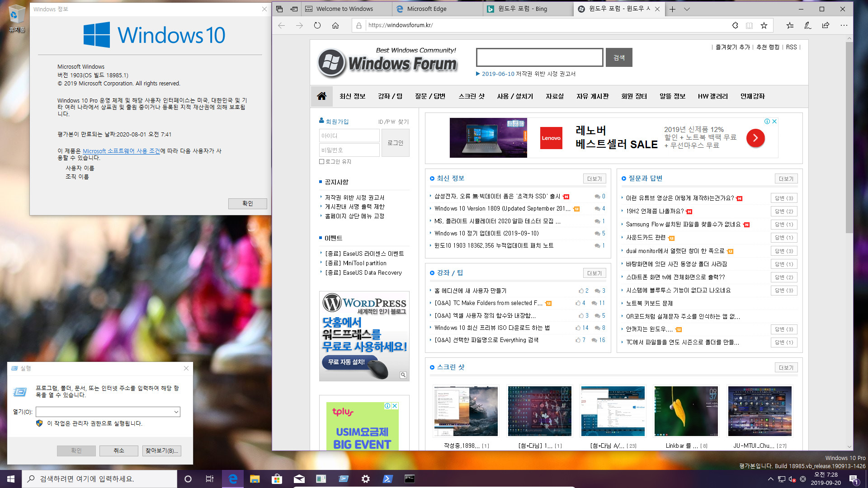Click Cortana circle icon on taskbar
This screenshot has height=488, width=868.
point(188,479)
